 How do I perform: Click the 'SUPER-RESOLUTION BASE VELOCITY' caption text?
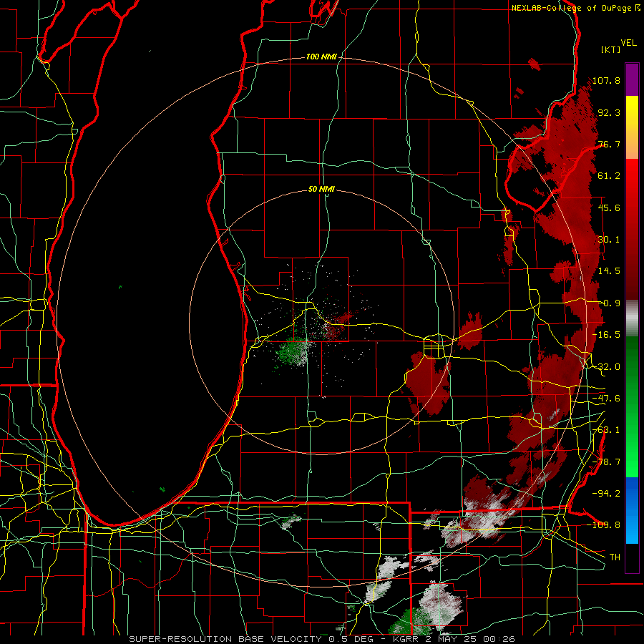pos(225,639)
